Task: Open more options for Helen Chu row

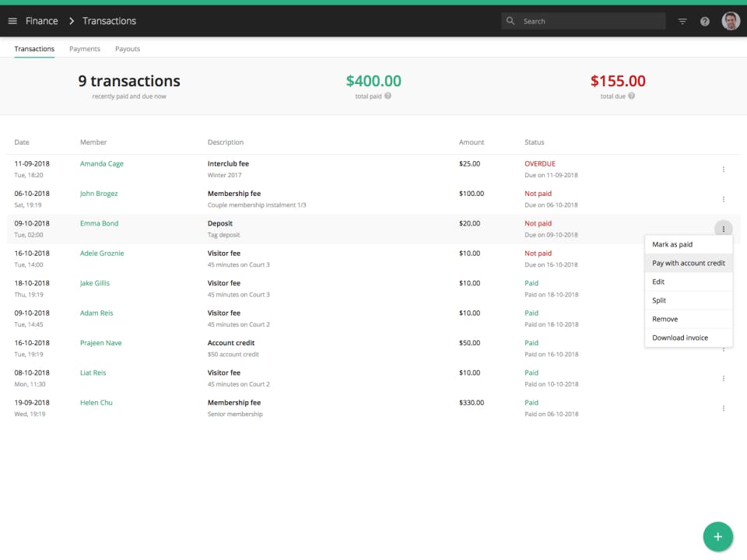Action: (723, 408)
